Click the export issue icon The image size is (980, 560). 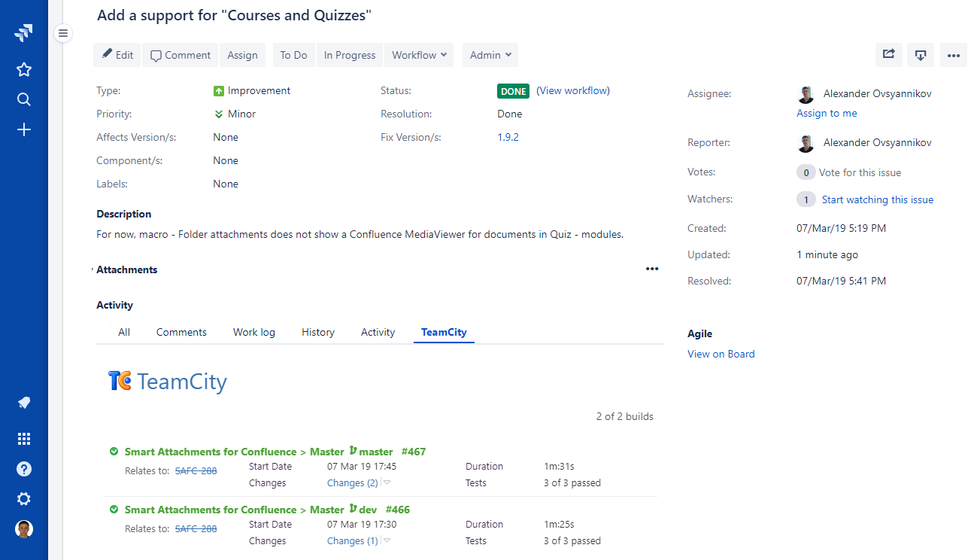point(920,55)
